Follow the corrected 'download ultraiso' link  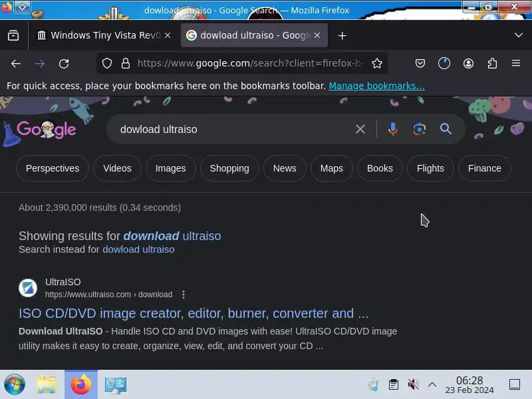(172, 236)
